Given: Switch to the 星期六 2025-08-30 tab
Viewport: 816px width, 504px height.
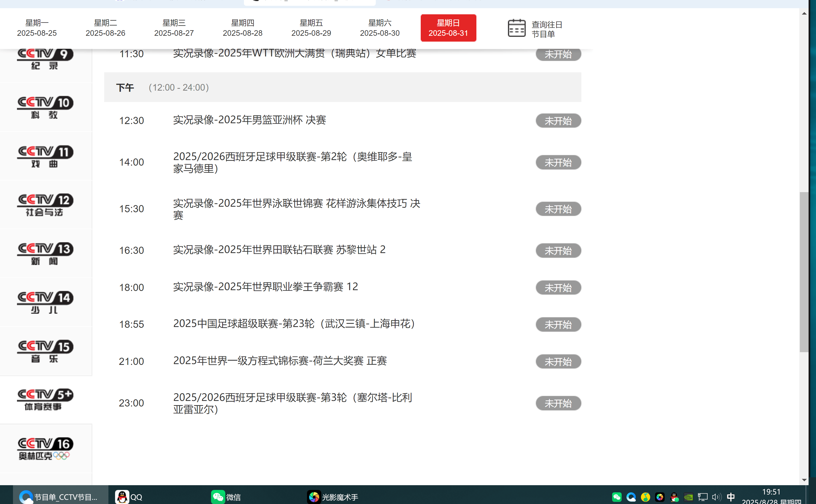Looking at the screenshot, I should click(x=379, y=28).
